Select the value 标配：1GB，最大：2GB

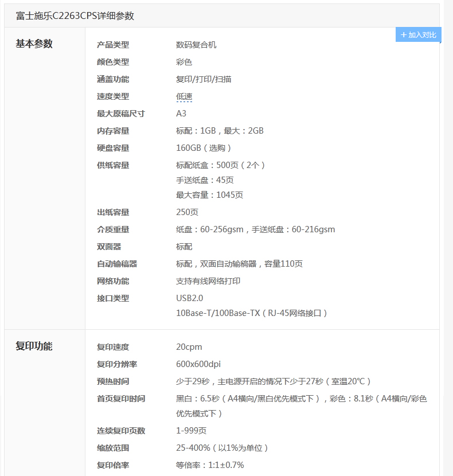point(220,131)
